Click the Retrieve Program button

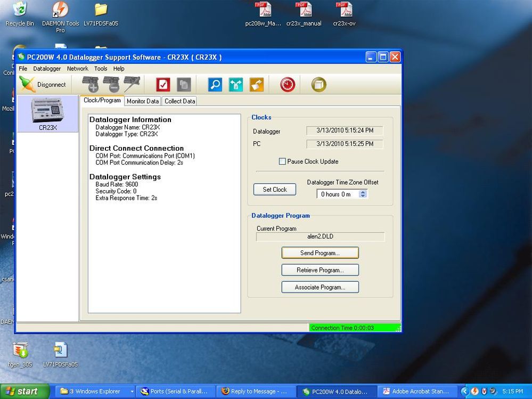320,270
